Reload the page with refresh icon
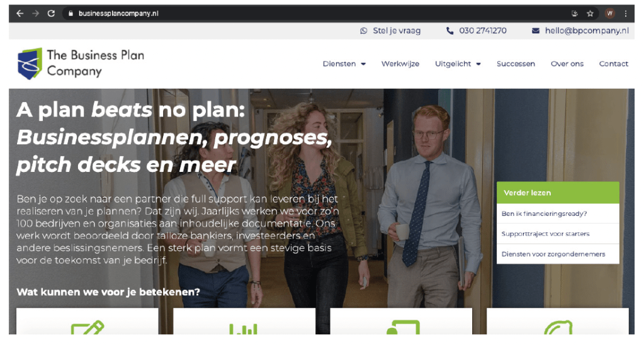This screenshot has height=345, width=644. click(x=51, y=14)
